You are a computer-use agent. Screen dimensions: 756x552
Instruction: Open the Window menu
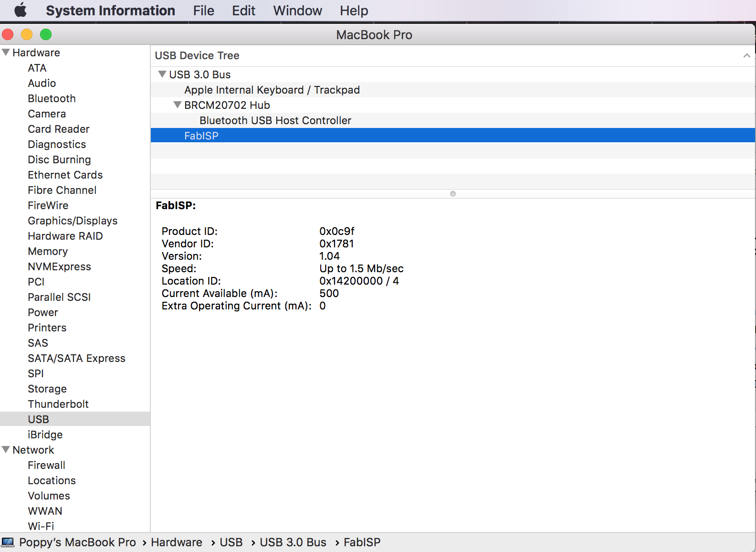point(297,11)
